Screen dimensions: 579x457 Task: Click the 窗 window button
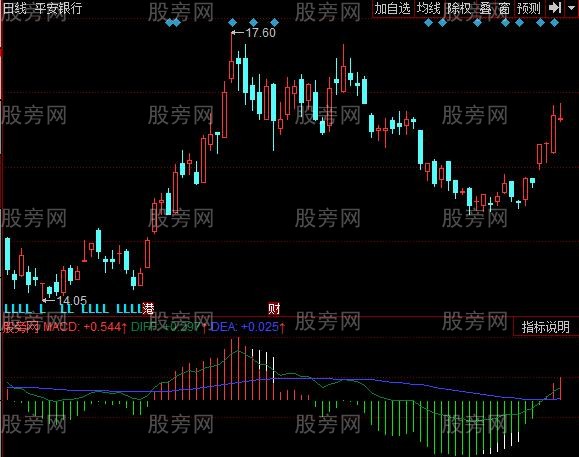pos(504,8)
